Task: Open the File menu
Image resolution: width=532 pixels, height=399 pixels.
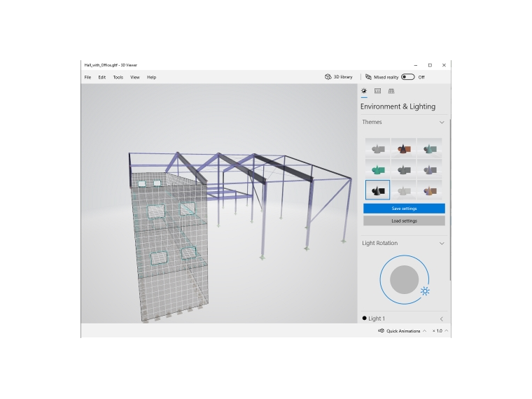Action: click(x=87, y=78)
